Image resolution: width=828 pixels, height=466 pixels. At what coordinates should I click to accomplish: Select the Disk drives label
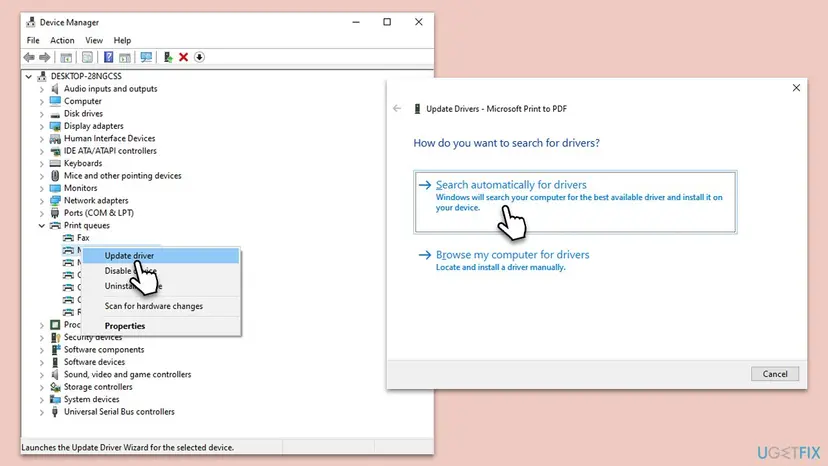point(83,114)
